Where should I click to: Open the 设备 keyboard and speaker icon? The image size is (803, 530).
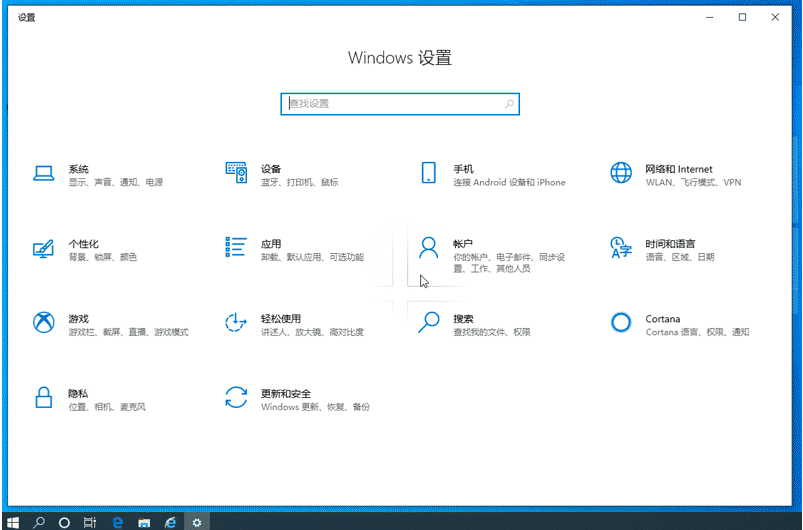pos(236,173)
